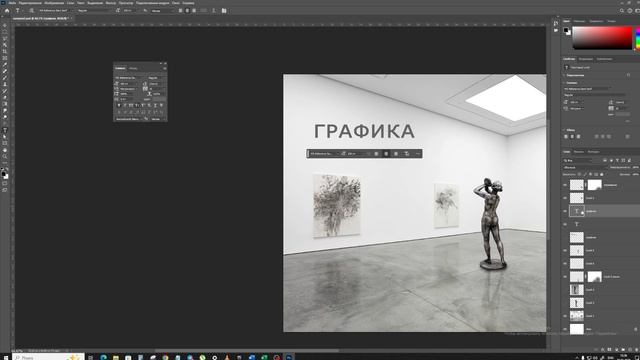Screen dimensions: 640x360
Task: Select the Eraser tool
Action: (5, 97)
